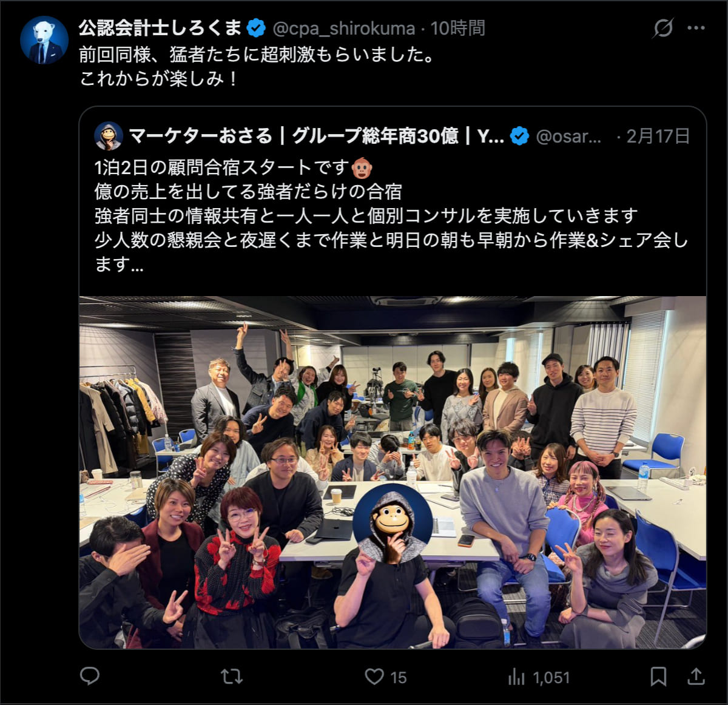This screenshot has width=728, height=705.
Task: Like the post via heart icon
Action: [x=374, y=676]
